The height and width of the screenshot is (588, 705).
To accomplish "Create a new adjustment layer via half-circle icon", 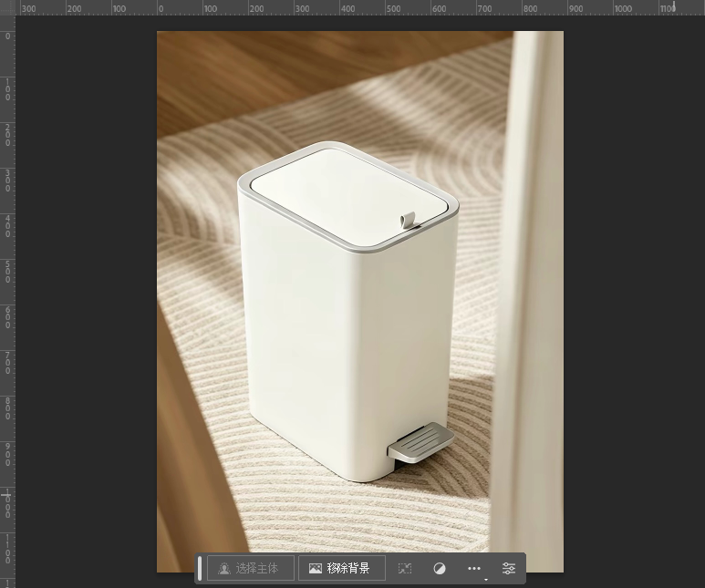I will [440, 569].
